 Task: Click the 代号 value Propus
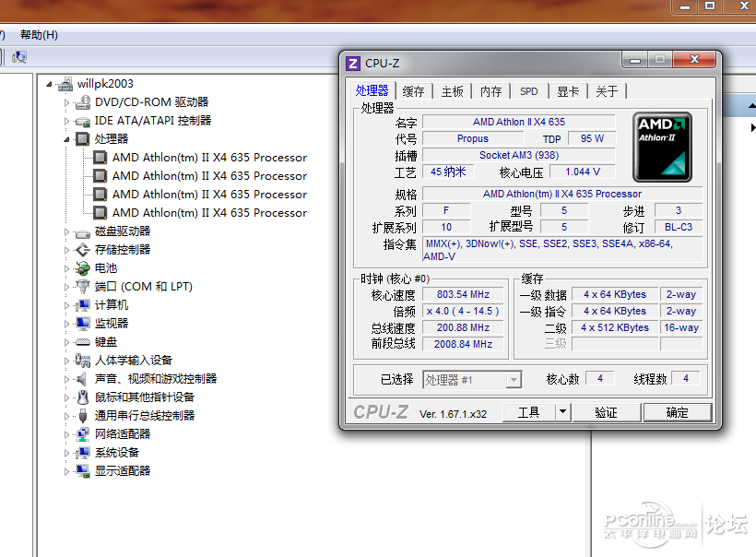click(x=472, y=139)
